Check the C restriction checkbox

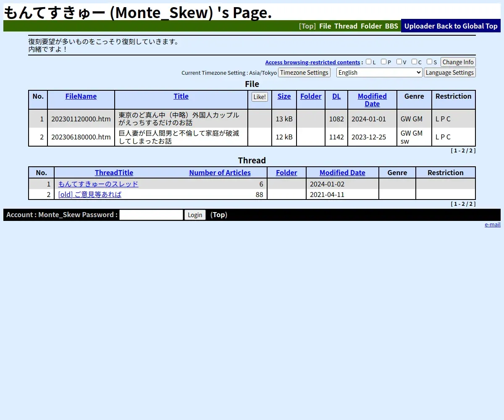click(414, 62)
